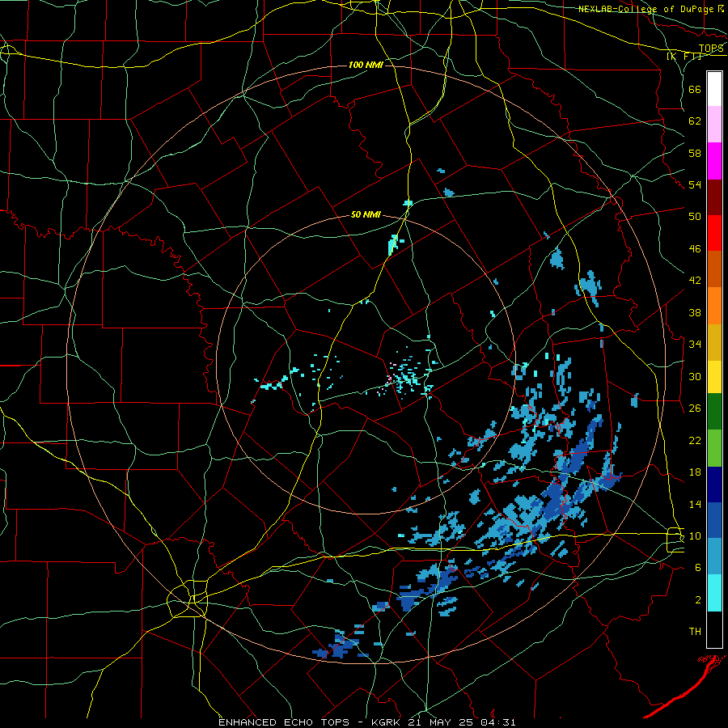
Task: Click the 10 legend value label
Action: (x=695, y=535)
